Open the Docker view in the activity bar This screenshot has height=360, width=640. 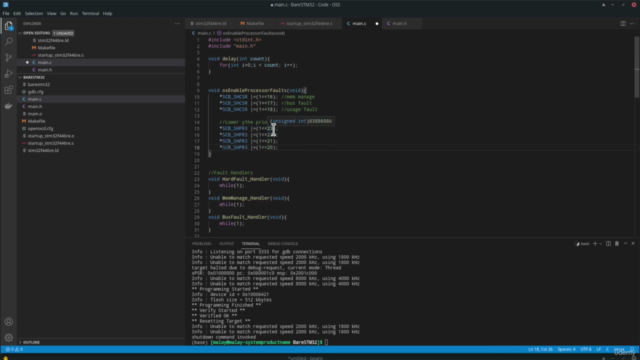point(9,106)
